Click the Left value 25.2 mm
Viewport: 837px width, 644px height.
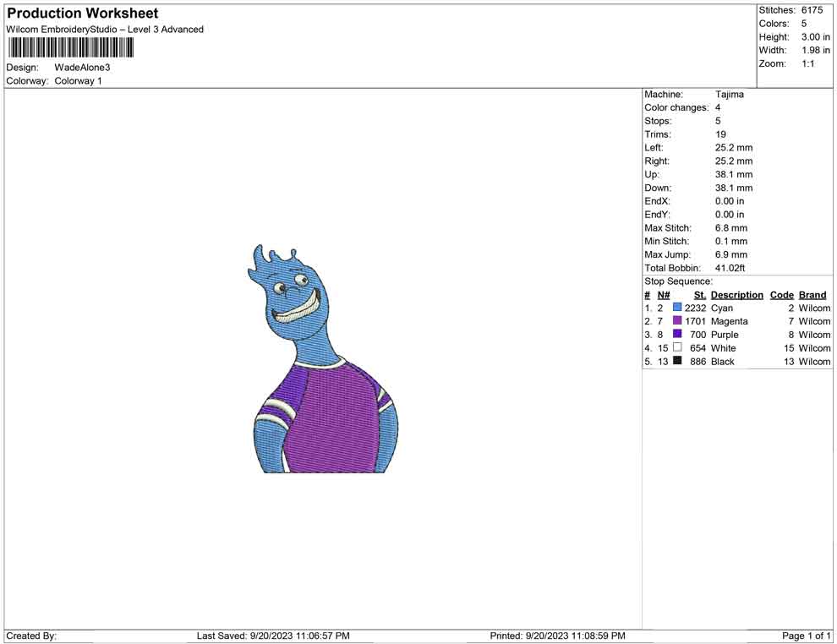(734, 147)
